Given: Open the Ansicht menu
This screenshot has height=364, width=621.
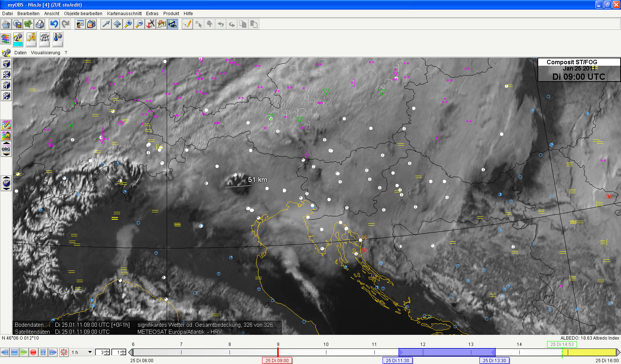Looking at the screenshot, I should click(52, 14).
